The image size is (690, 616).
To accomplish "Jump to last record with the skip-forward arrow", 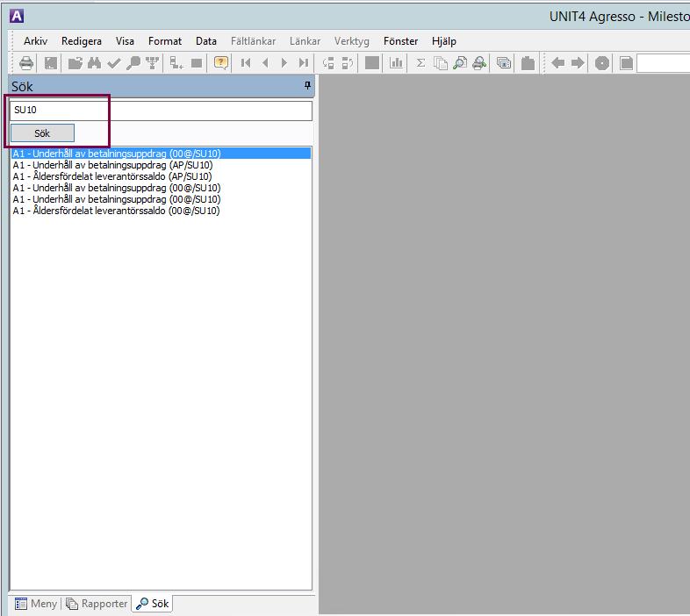I will tap(304, 63).
